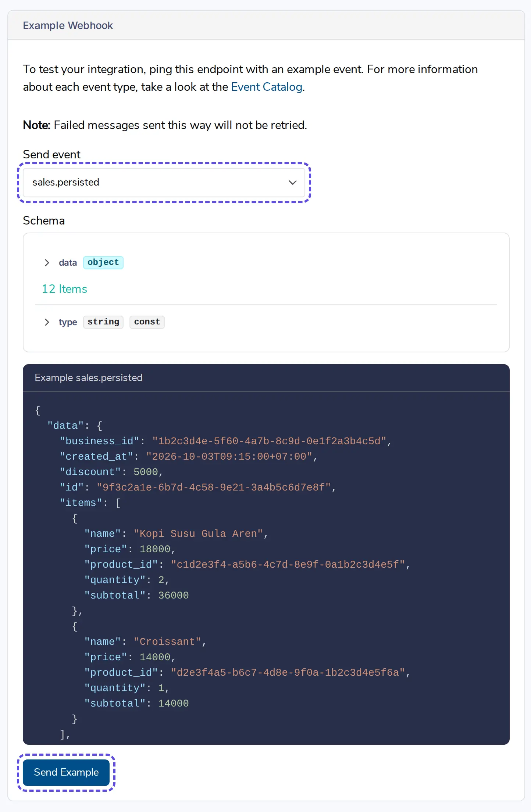Screen dimensions: 531x812
Task: Click the Kopi Susu product_id value
Action: [x=288, y=564]
